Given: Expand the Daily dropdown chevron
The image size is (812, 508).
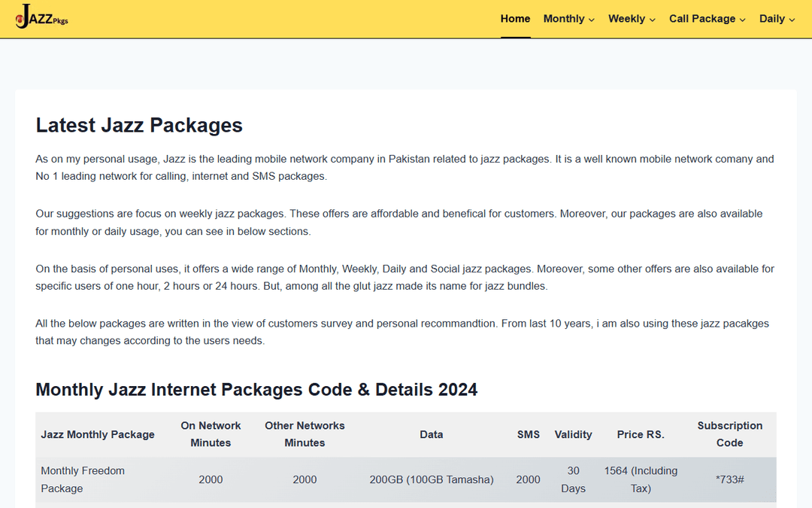Looking at the screenshot, I should tap(792, 20).
